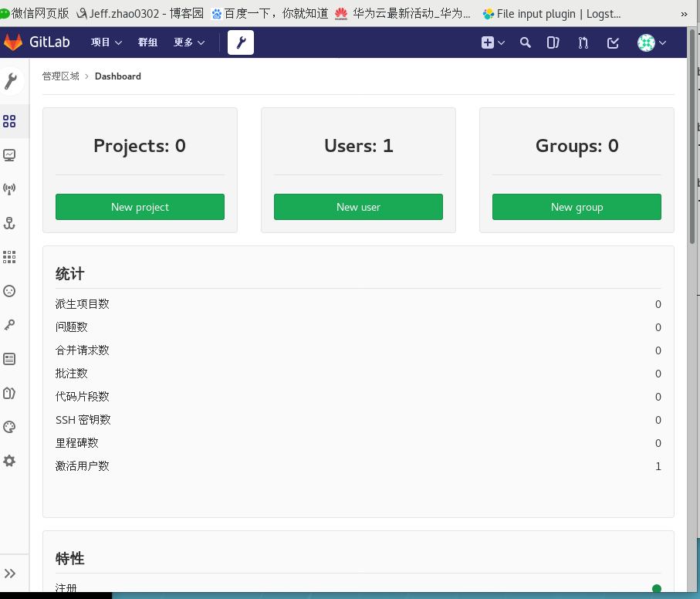This screenshot has height=599, width=700.
Task: Click the Dashboard breadcrumb link
Action: tap(118, 76)
